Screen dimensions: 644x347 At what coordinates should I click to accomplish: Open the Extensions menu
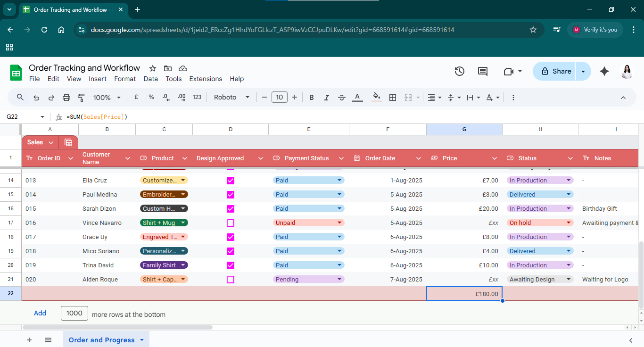206,79
